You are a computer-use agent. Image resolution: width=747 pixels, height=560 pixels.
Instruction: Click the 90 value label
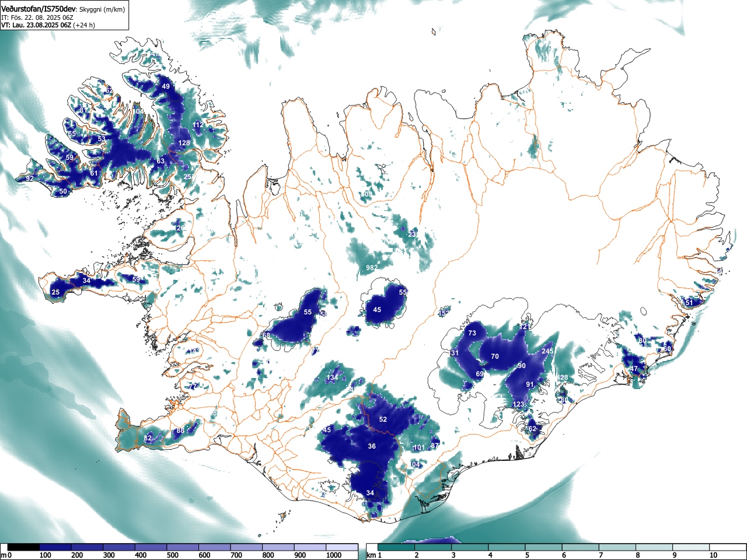coord(522,366)
